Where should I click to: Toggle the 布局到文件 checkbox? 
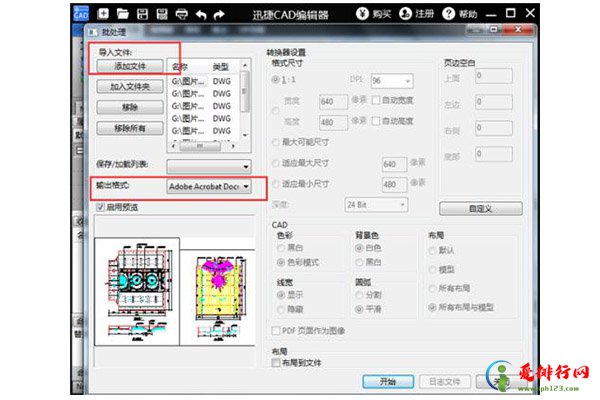(x=276, y=362)
